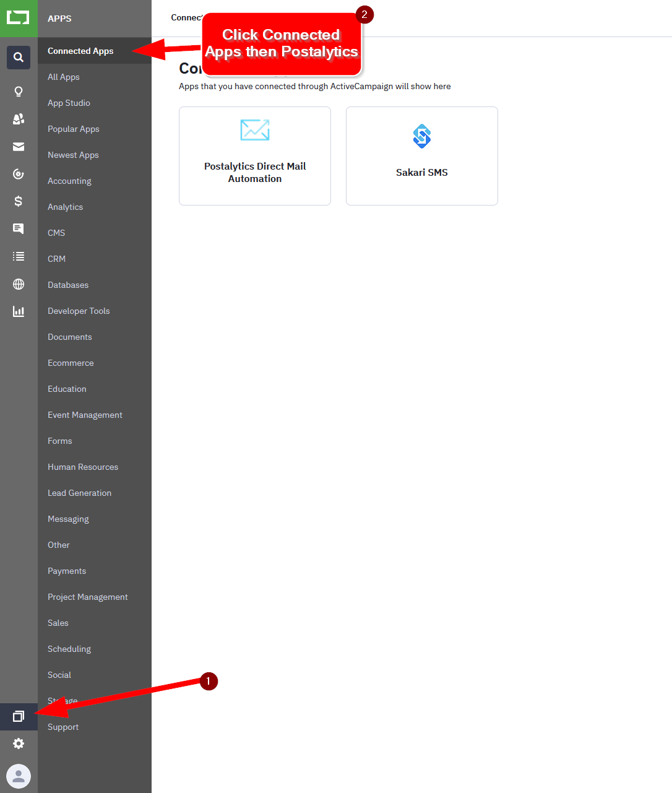Select All Apps menu item
This screenshot has height=793, width=672.
(95, 77)
